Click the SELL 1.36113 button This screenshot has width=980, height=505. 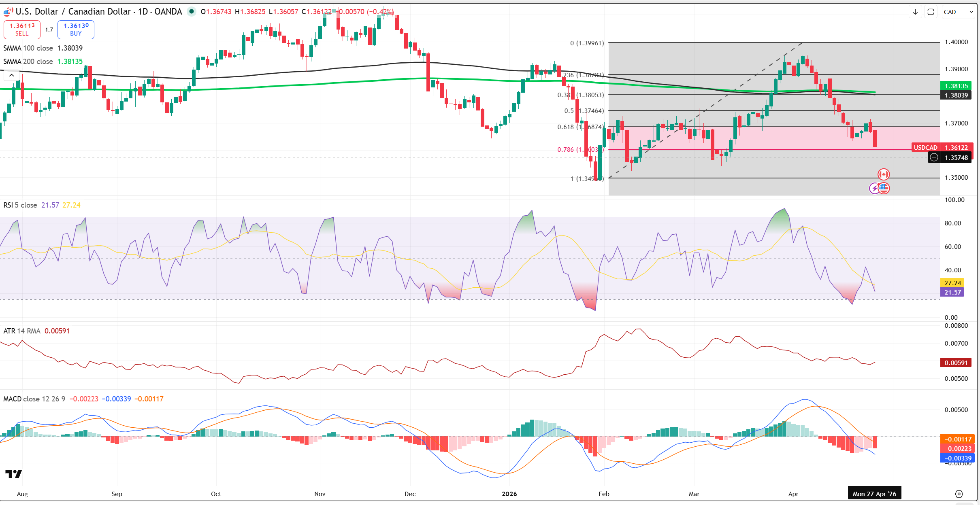tap(22, 30)
